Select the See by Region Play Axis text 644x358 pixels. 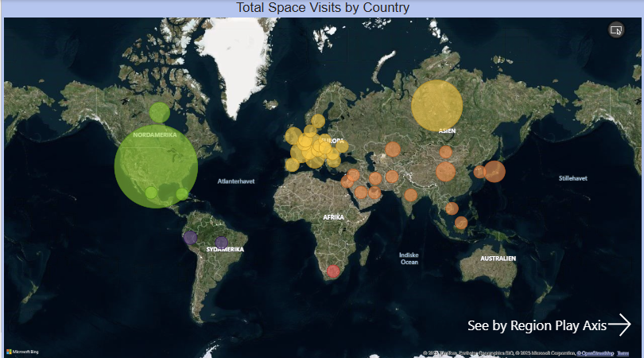[537, 325]
